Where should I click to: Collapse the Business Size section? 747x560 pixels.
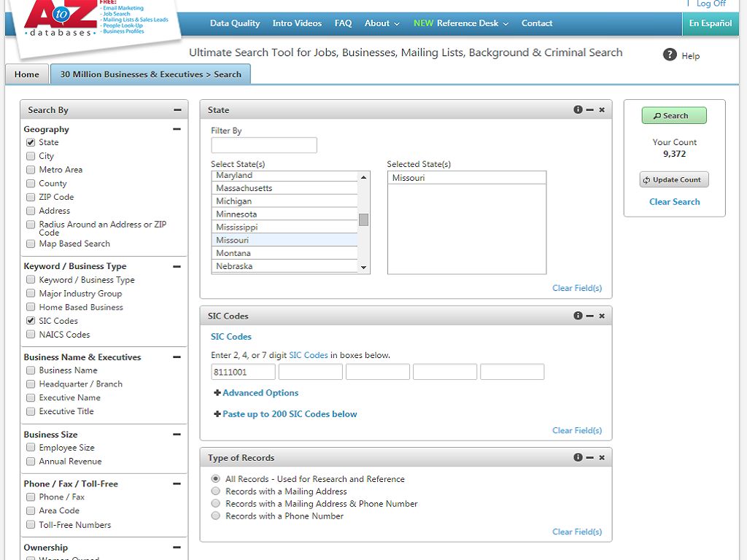[x=177, y=435]
